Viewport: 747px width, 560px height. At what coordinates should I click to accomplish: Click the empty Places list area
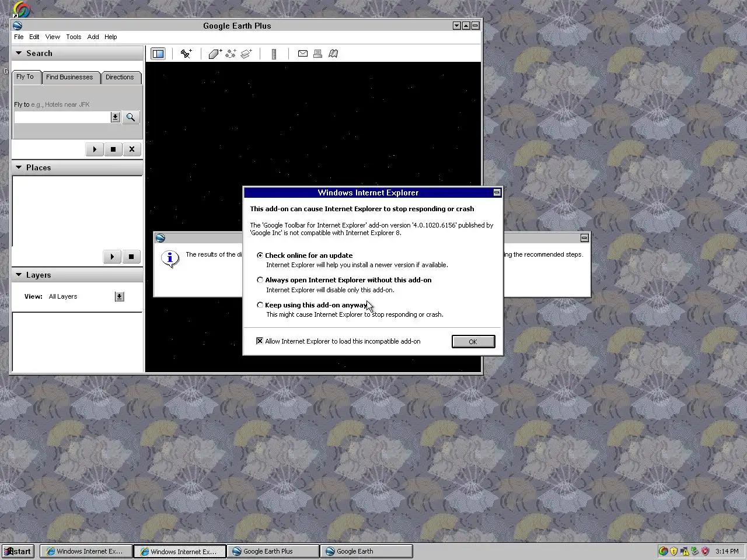[x=77, y=212]
